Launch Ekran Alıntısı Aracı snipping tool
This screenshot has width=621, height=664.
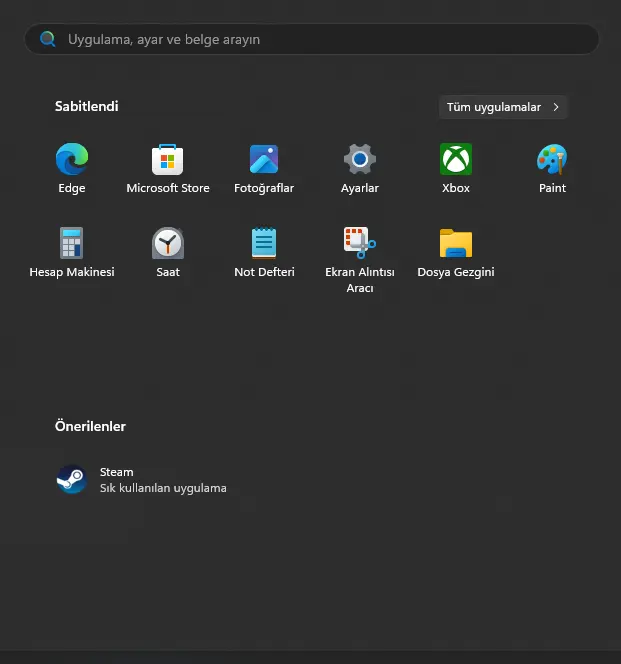(360, 243)
